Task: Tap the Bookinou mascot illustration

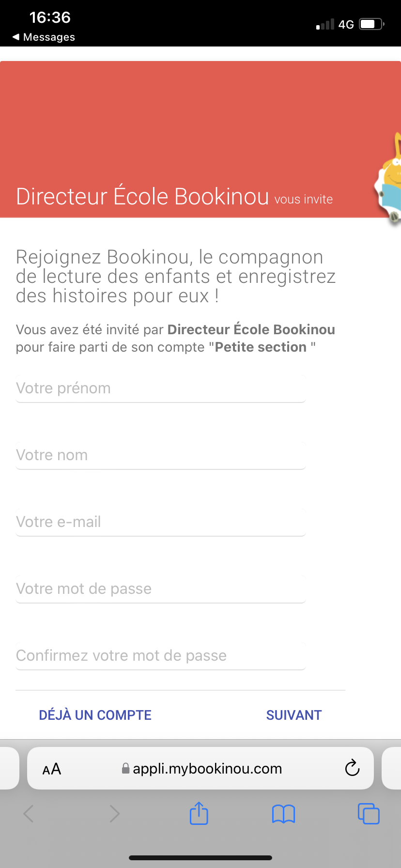Action: click(x=388, y=179)
